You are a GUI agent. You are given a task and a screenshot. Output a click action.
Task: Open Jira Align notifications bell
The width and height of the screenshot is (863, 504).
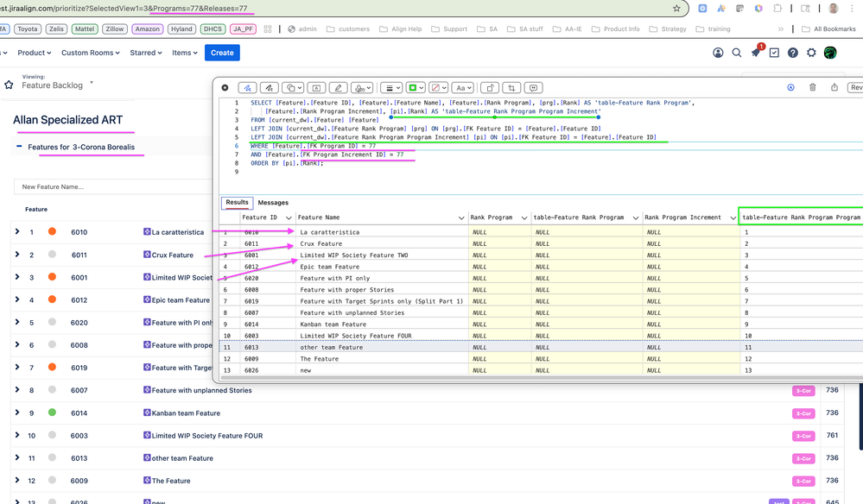(756, 53)
